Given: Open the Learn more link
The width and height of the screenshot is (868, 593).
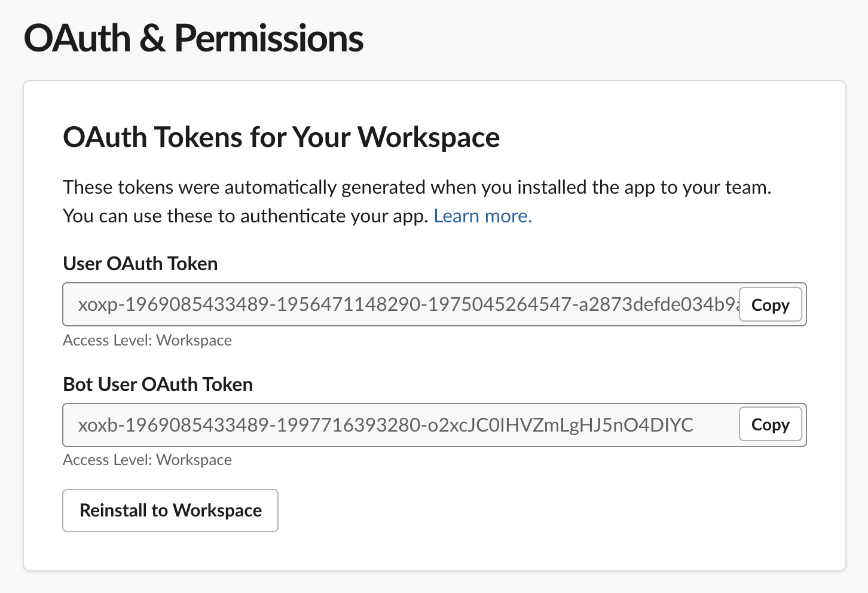Looking at the screenshot, I should 482,216.
